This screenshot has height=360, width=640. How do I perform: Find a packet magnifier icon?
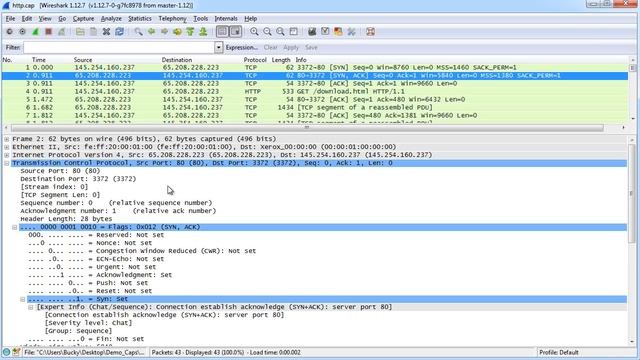(x=138, y=32)
